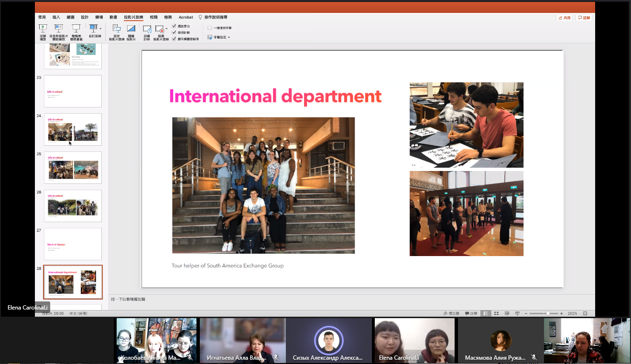Open the Record Slide Show dropdown arrow

click(167, 29)
